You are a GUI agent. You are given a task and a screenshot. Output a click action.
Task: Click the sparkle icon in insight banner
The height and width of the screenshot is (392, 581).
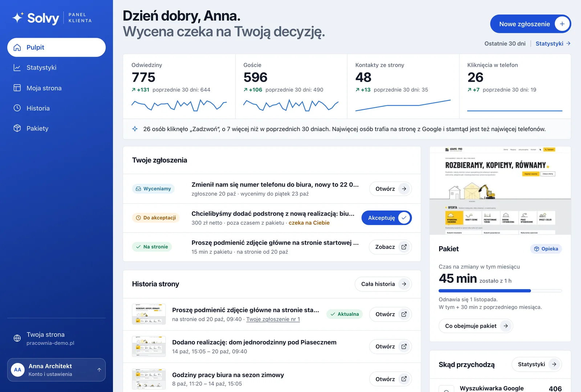[x=135, y=129]
